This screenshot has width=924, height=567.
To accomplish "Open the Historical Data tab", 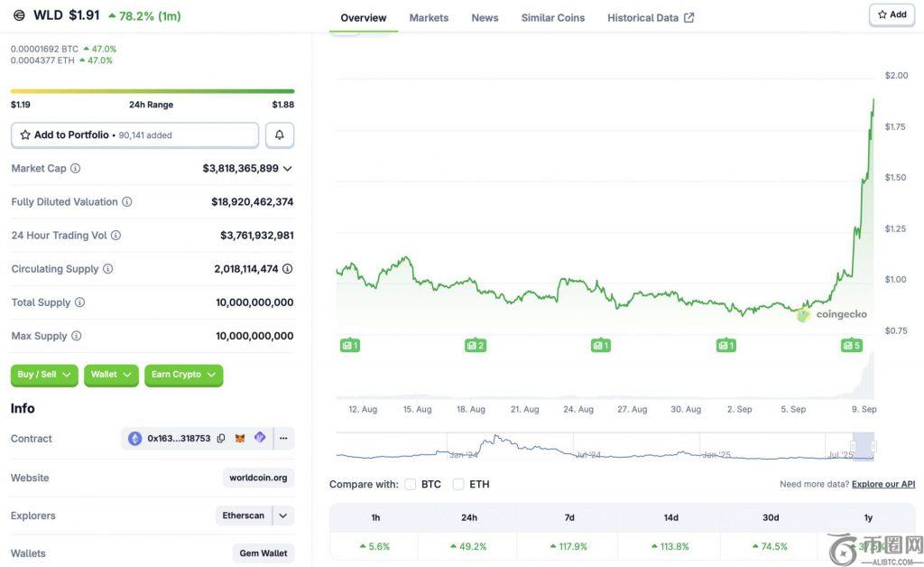I will (x=651, y=17).
